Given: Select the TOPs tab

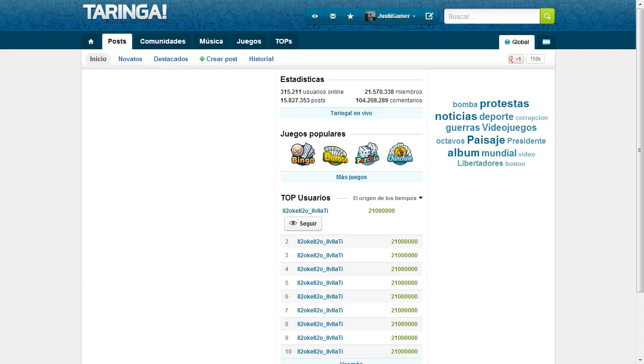Looking at the screenshot, I should (284, 41).
